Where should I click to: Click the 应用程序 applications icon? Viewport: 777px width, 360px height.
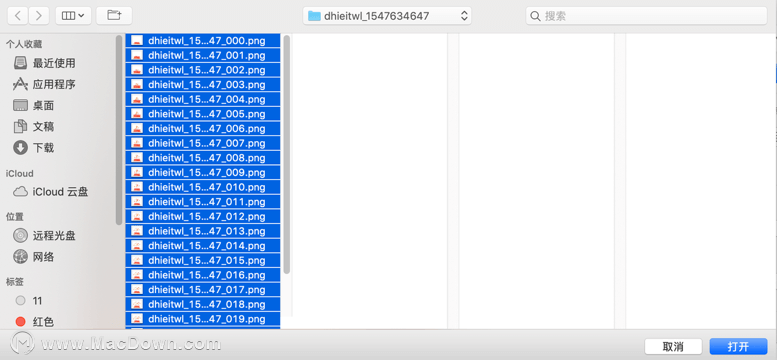pos(20,84)
